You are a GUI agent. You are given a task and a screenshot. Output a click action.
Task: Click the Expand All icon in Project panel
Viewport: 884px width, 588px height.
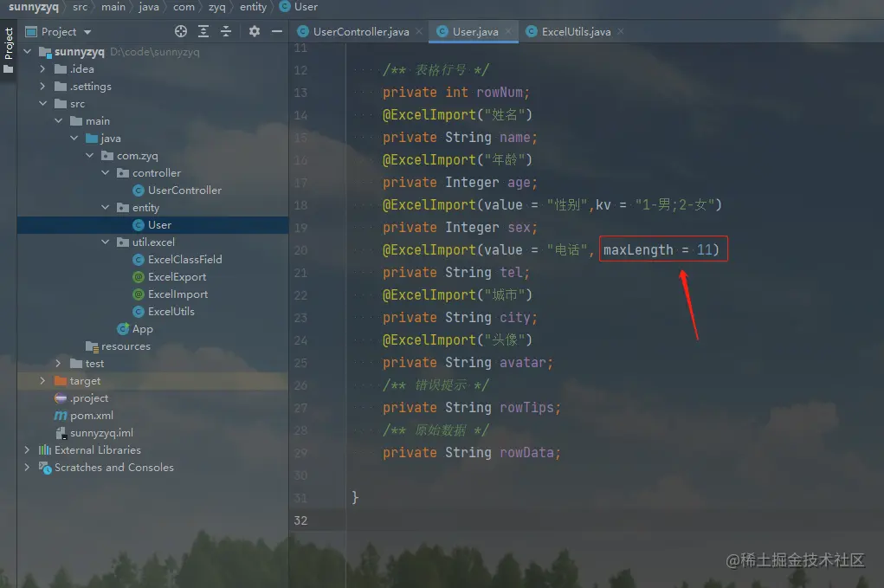tap(203, 31)
